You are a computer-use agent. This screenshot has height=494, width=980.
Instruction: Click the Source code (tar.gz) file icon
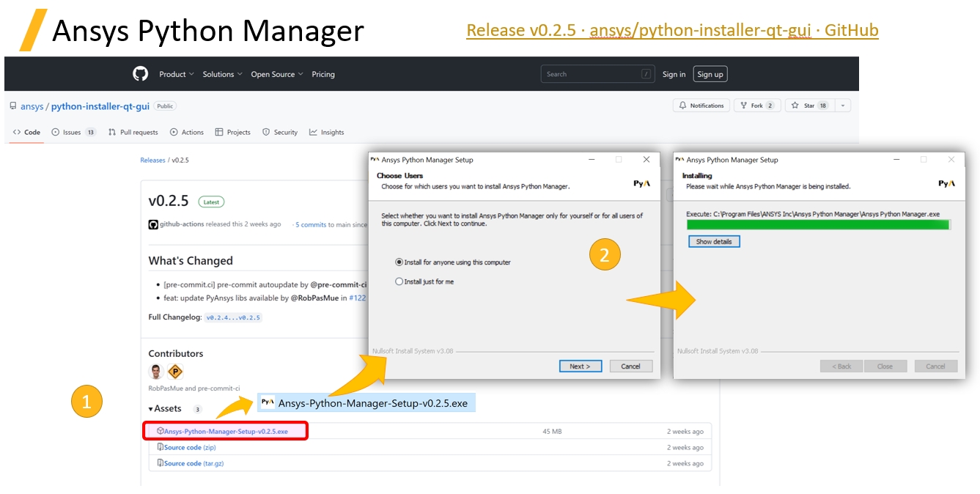click(161, 463)
